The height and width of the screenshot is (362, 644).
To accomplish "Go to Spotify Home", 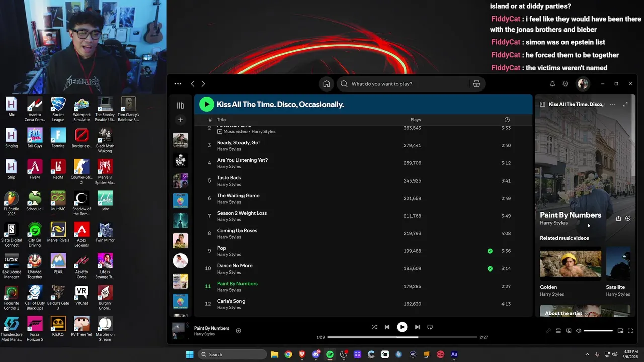I will tap(327, 84).
